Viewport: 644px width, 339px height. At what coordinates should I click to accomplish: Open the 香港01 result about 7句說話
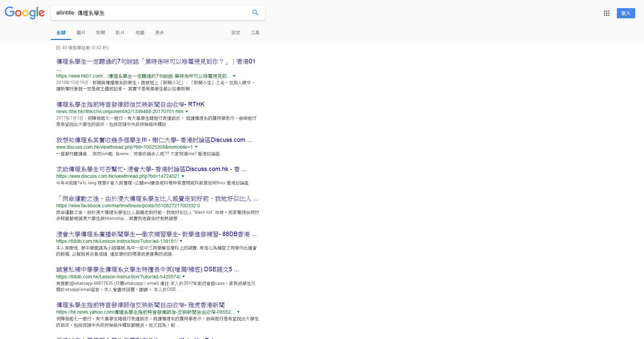click(156, 62)
